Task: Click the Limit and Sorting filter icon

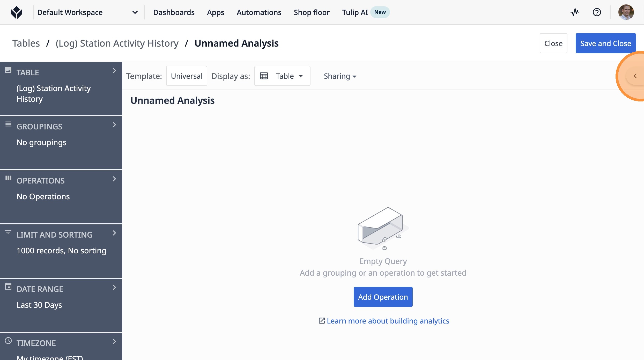Action: point(8,232)
